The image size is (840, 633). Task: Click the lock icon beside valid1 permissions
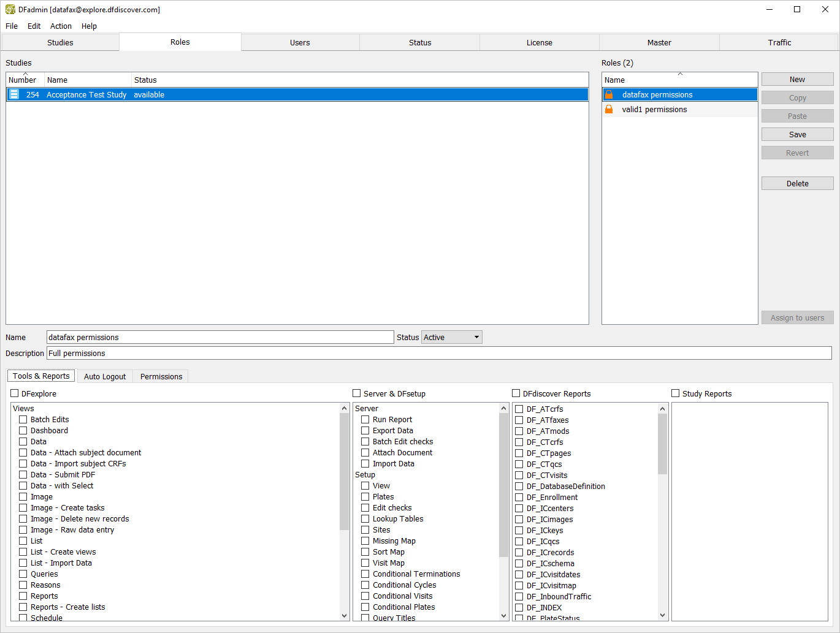[x=609, y=109]
